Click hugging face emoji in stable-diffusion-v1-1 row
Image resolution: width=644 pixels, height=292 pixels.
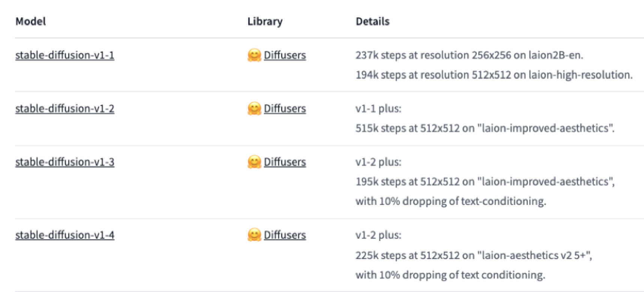tap(254, 55)
